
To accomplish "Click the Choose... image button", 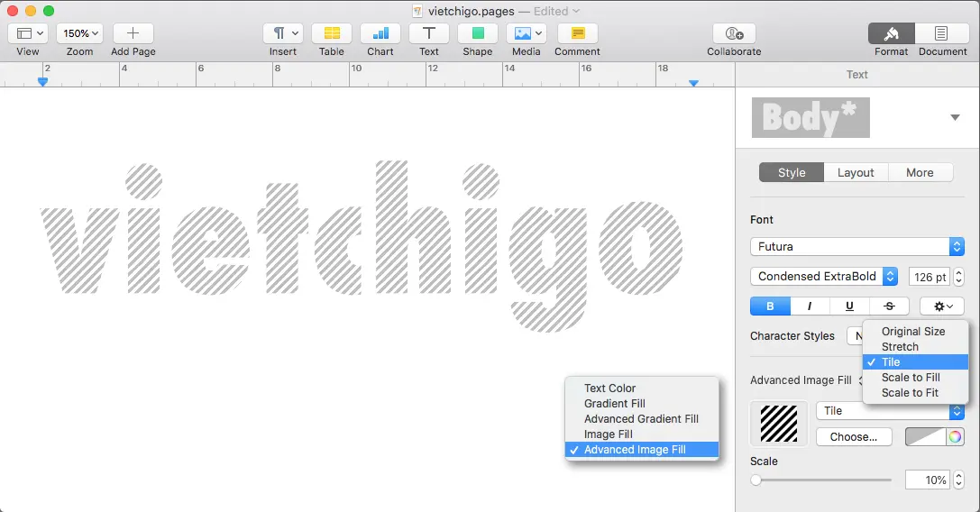I will (854, 437).
